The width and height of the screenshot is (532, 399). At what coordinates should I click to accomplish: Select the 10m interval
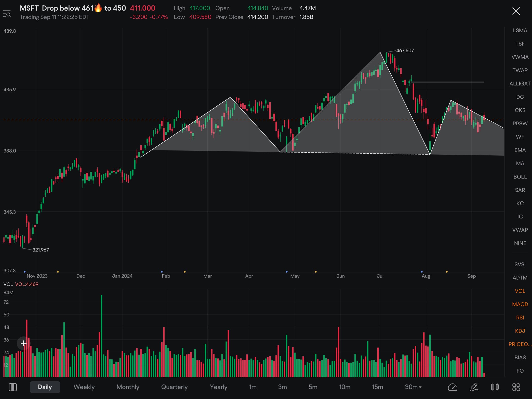coord(345,387)
